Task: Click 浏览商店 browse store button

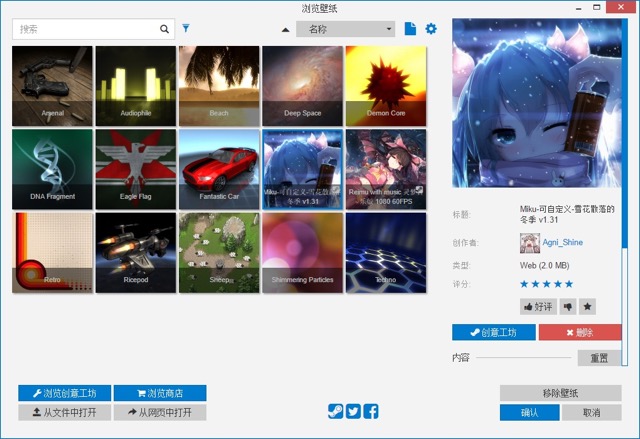Action: [x=160, y=393]
